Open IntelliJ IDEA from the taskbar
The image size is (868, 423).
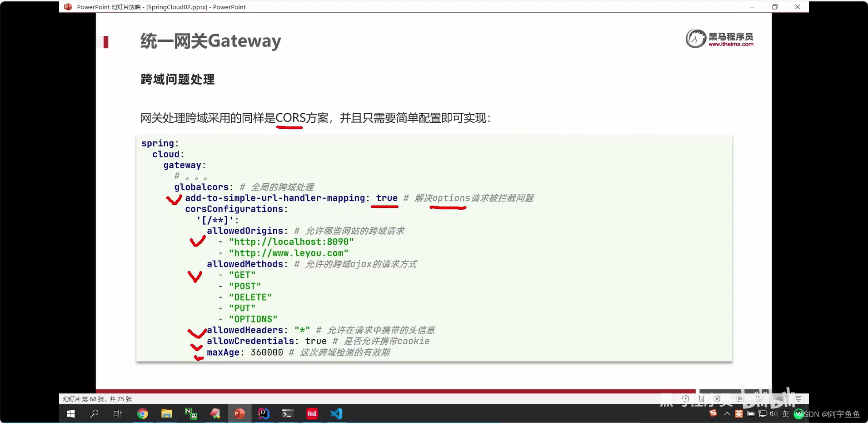point(264,413)
